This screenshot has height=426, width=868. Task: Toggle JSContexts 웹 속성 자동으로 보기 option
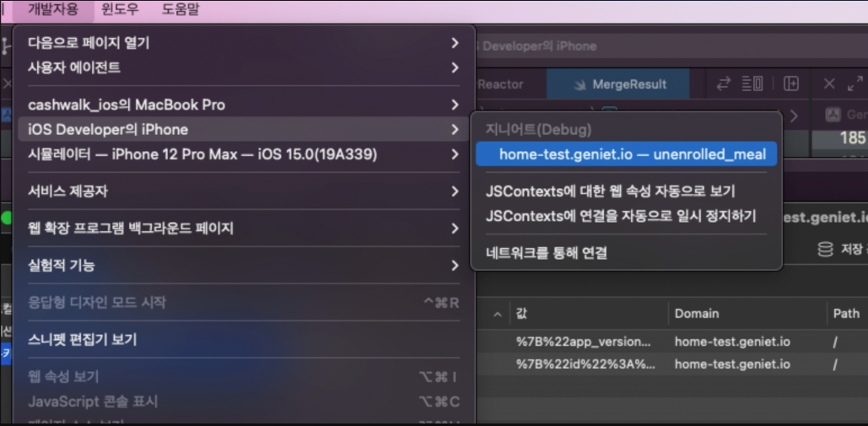tap(610, 191)
